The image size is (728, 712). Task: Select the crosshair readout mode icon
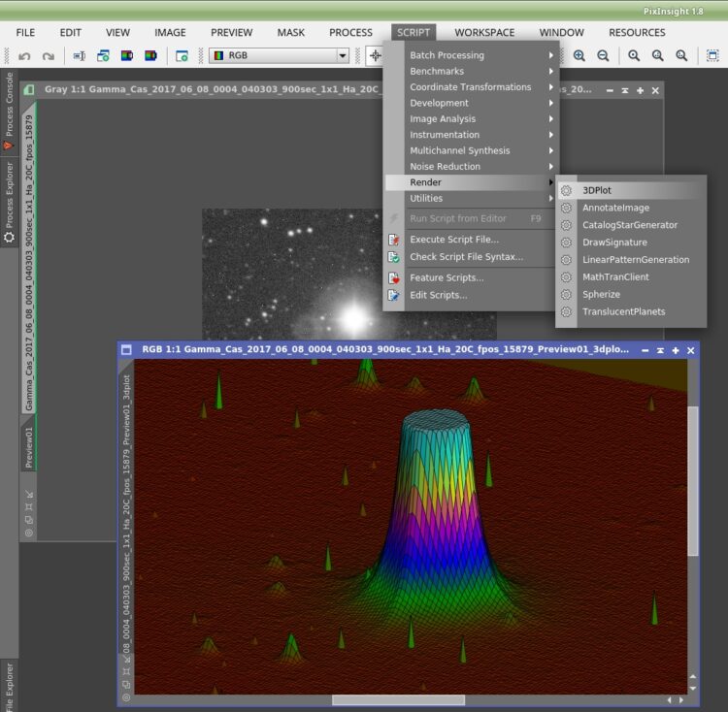pyautogui.click(x=375, y=55)
